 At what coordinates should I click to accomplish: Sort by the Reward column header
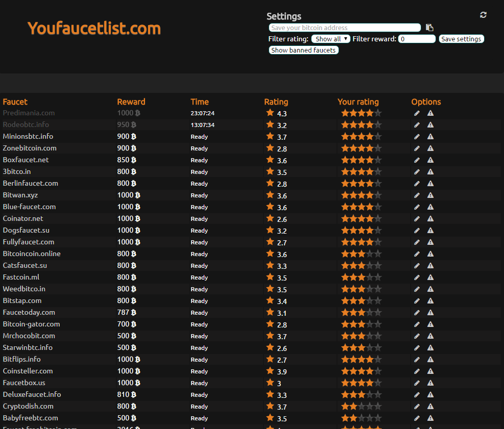click(x=131, y=102)
